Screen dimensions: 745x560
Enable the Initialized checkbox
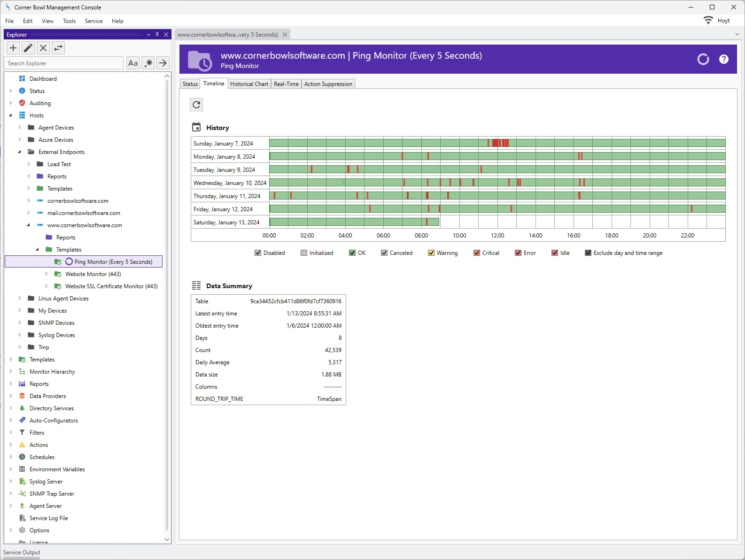304,253
